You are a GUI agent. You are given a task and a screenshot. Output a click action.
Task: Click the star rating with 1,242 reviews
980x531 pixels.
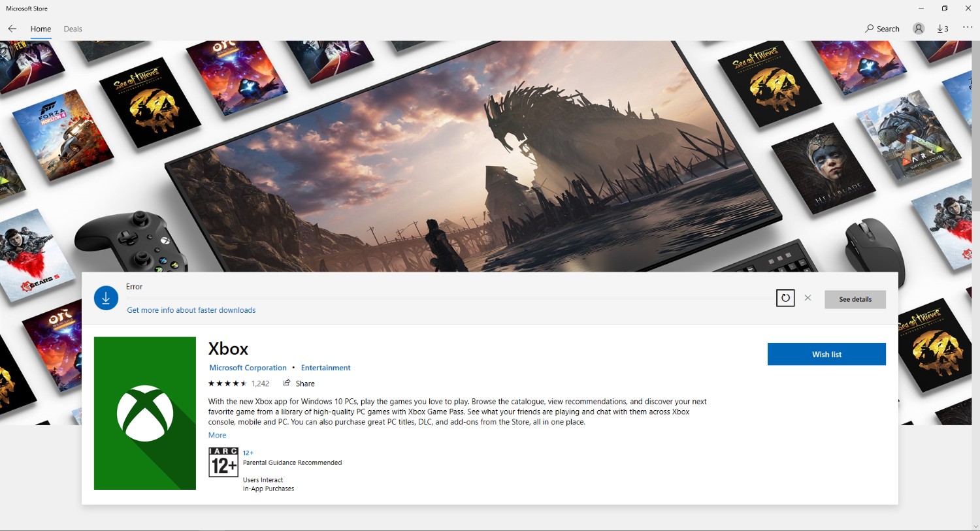coord(238,383)
